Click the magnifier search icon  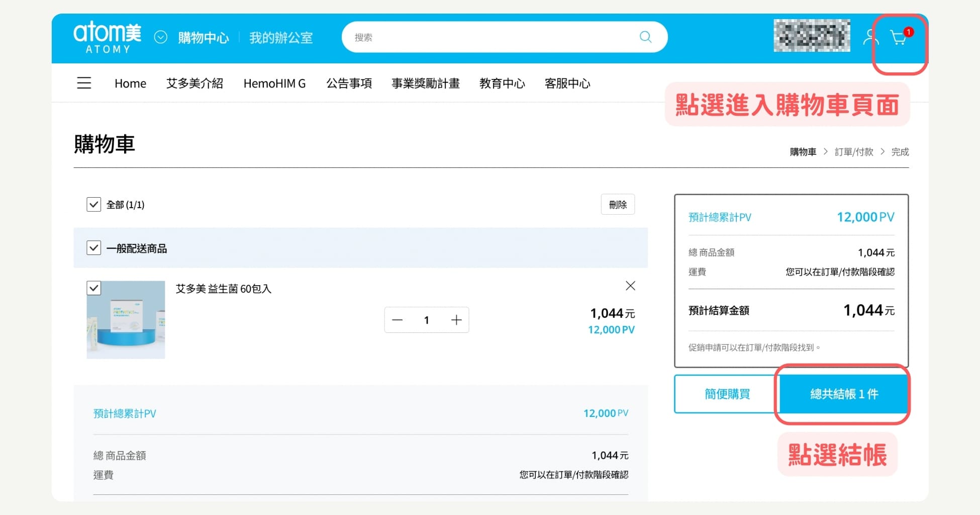coord(645,37)
